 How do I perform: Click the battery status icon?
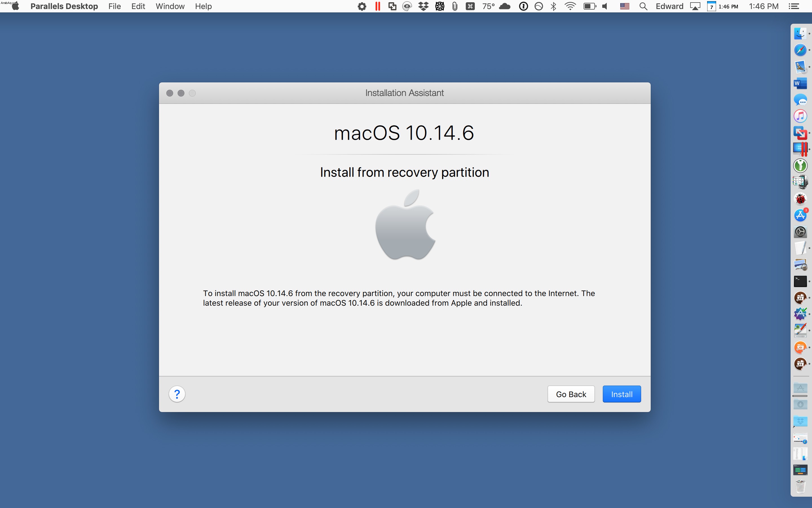(x=590, y=6)
